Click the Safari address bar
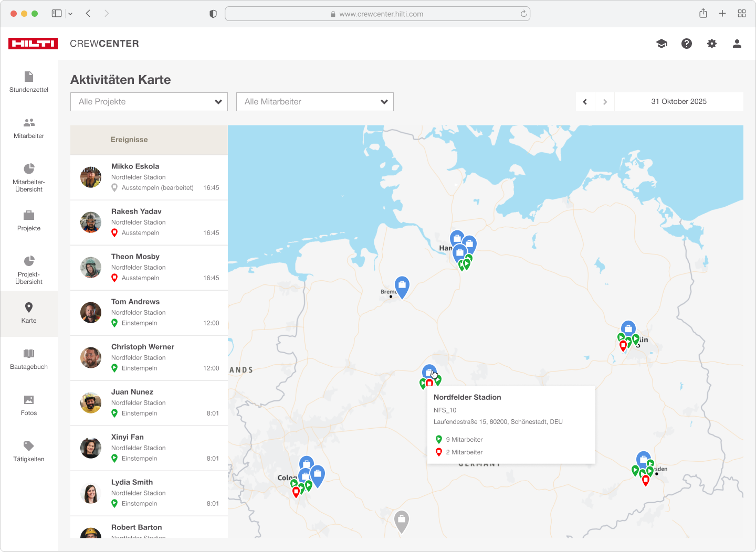 pos(377,14)
